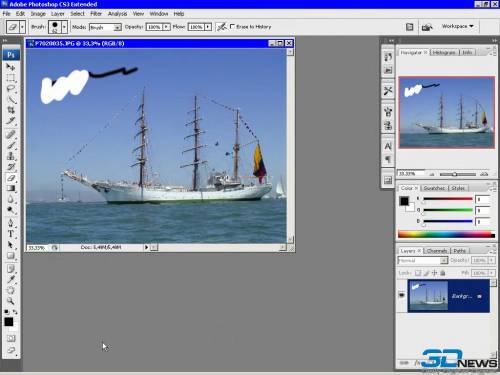Screen dimensions: 500x375
Task: Select the Type tool
Action: tap(11, 234)
